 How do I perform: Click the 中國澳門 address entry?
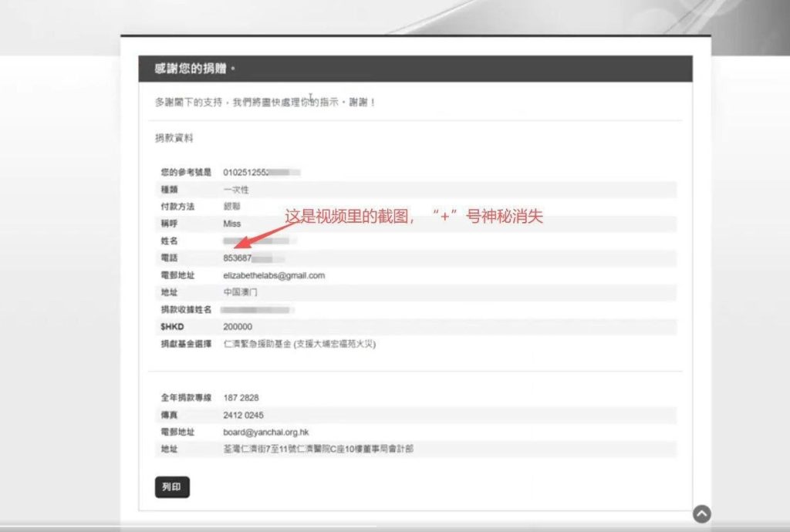coord(241,293)
